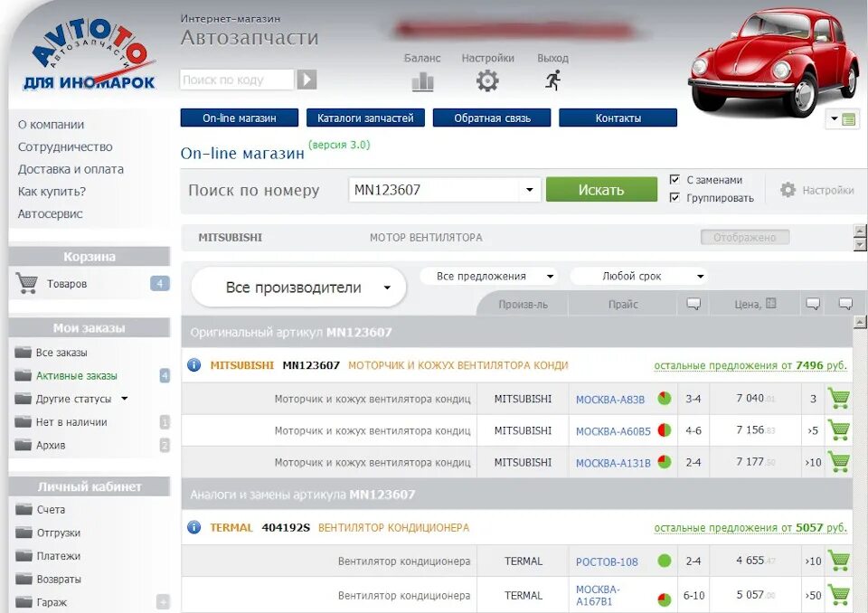Add МОСКВА-A60B5 offer to cart
Screen dimensions: 868x613
(x=839, y=430)
